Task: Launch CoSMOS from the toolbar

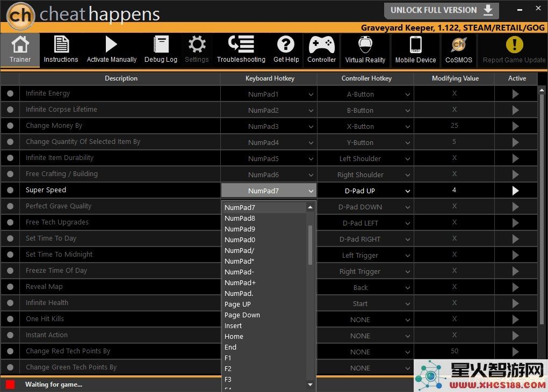Action: tap(458, 49)
